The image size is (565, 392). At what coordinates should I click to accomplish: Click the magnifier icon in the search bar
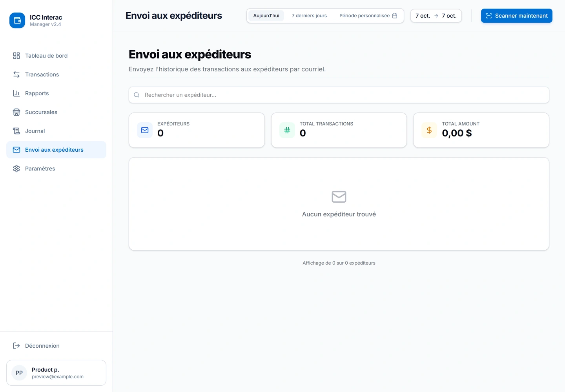click(137, 95)
